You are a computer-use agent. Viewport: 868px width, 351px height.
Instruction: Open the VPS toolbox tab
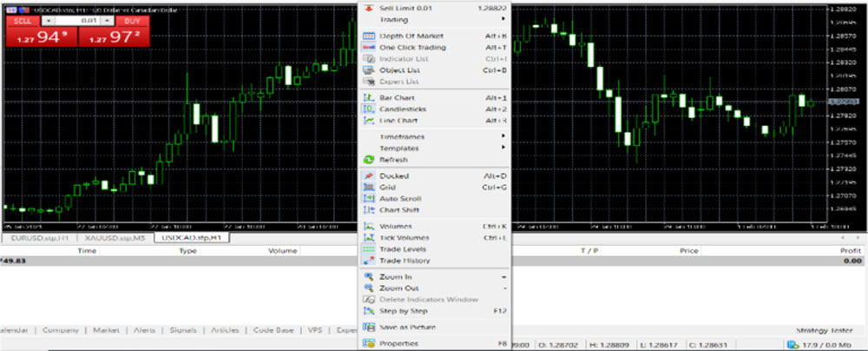316,330
